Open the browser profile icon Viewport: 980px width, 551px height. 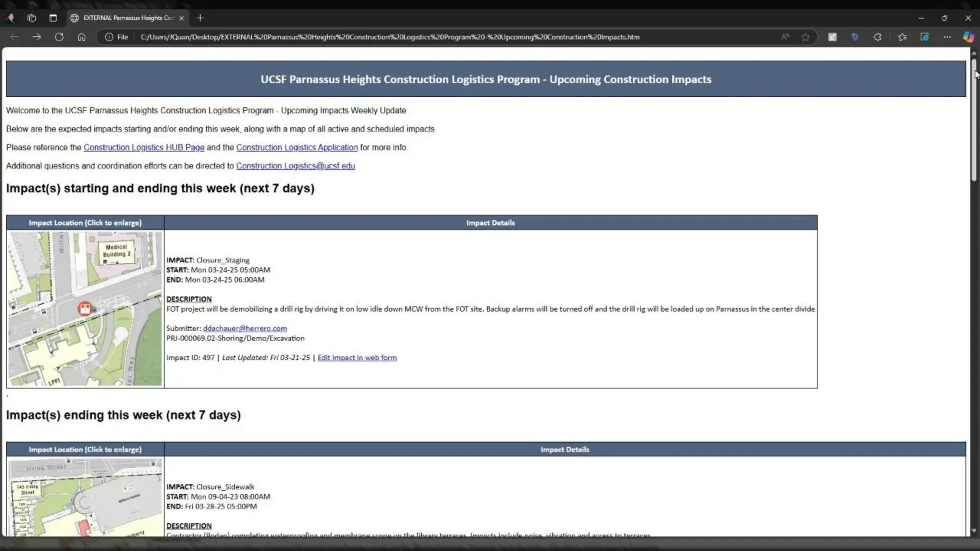tap(11, 18)
